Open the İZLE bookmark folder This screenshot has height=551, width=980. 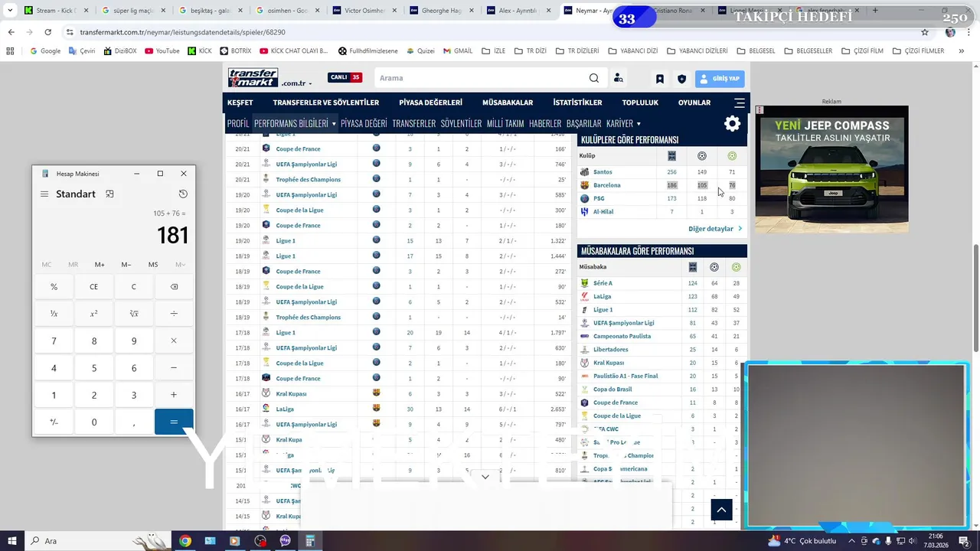click(494, 51)
